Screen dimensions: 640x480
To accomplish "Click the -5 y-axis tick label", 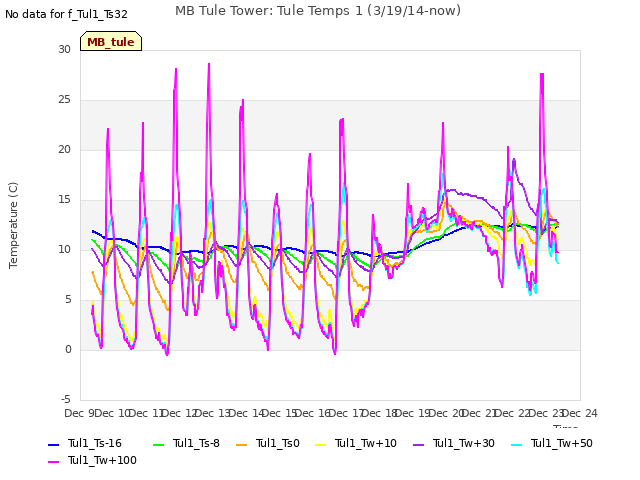I will pos(66,400).
